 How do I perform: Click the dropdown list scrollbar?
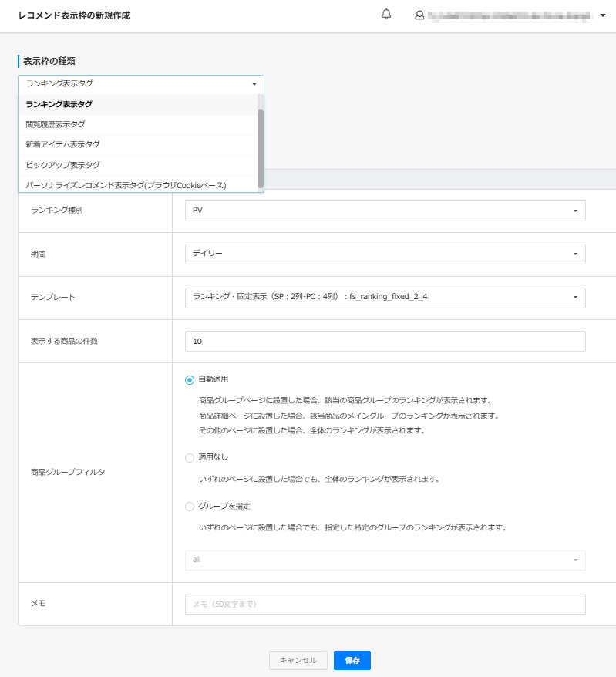pyautogui.click(x=261, y=149)
